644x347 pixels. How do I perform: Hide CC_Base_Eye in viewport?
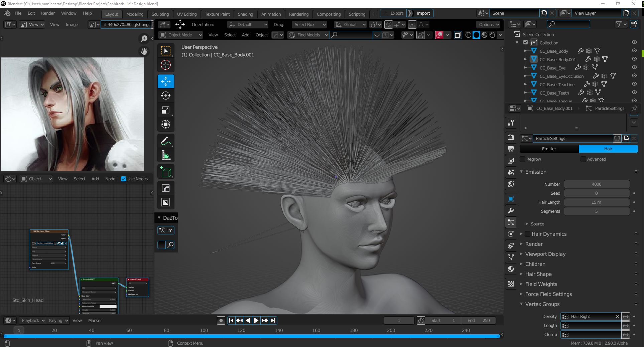[634, 67]
